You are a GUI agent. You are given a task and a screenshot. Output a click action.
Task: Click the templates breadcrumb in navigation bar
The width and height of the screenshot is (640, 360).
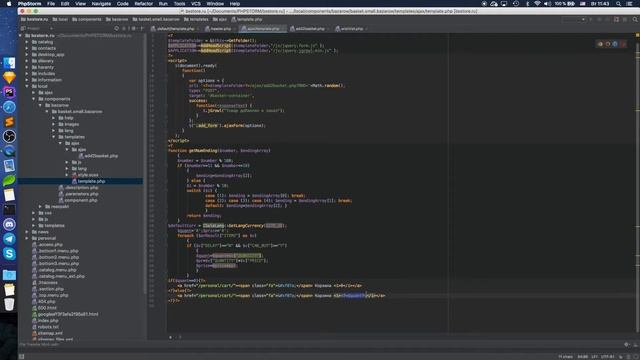tap(196, 19)
